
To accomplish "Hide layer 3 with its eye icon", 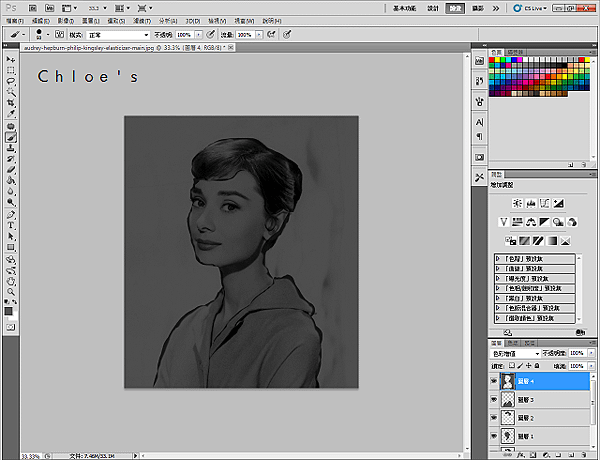I will tap(494, 399).
